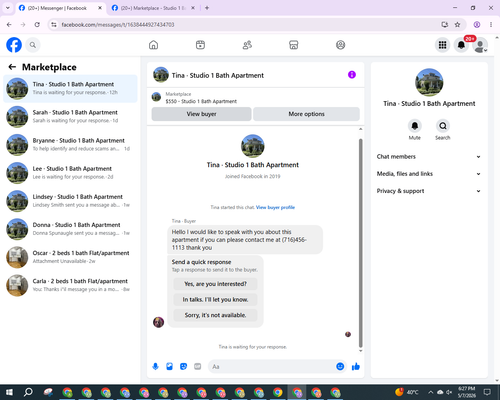Viewport: 500px width, 400px height.
Task: Click the browser forward arrow
Action: click(23, 25)
